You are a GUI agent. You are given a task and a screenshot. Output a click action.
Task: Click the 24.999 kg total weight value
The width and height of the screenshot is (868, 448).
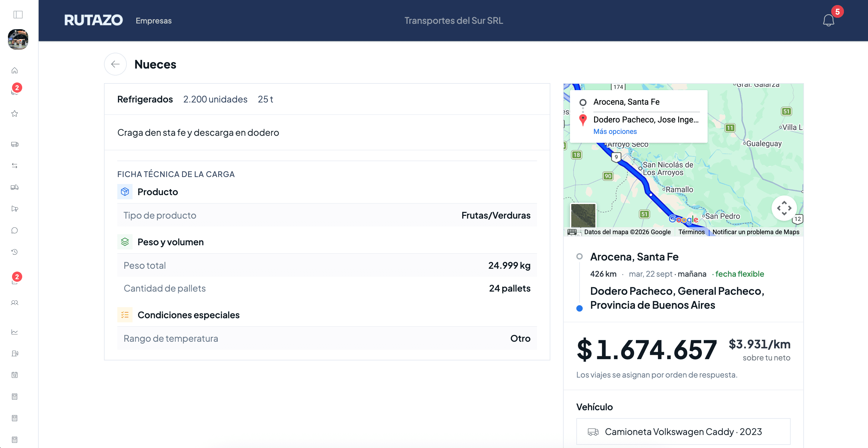[509, 266]
